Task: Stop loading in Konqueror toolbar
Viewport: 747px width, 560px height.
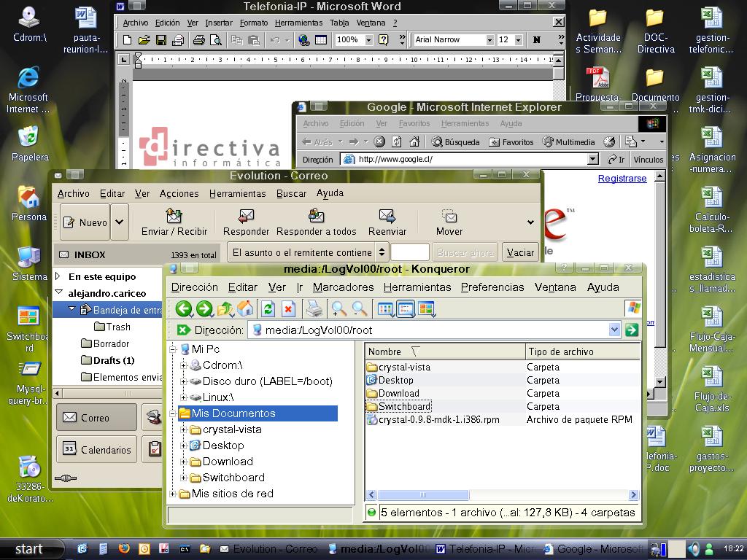Action: (288, 309)
